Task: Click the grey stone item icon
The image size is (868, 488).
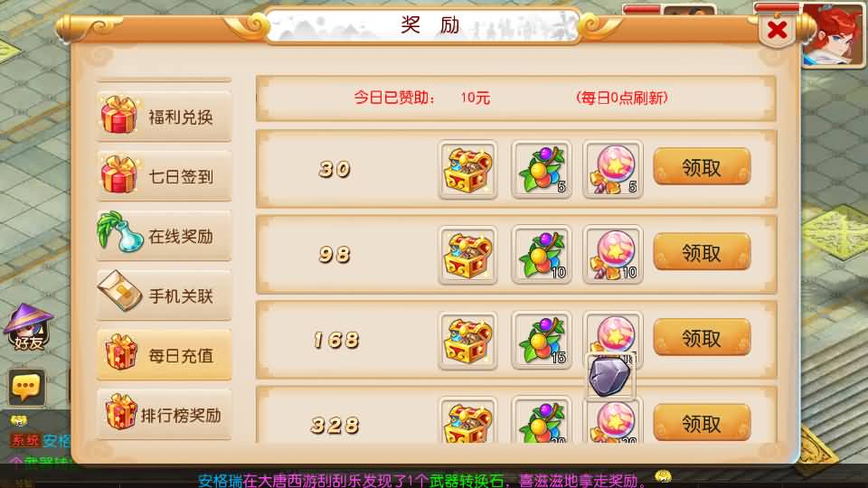Action: [609, 376]
